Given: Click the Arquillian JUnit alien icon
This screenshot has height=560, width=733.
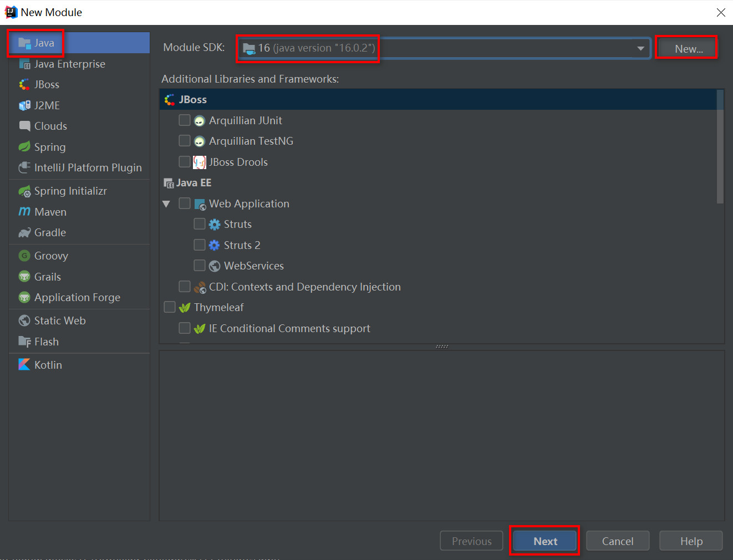Looking at the screenshot, I should 200,121.
